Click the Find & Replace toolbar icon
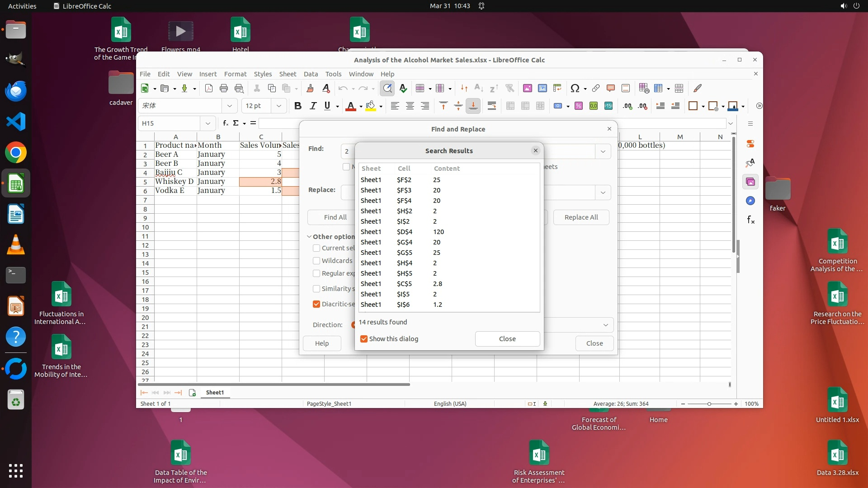Screen dimensions: 868x488 387,89
